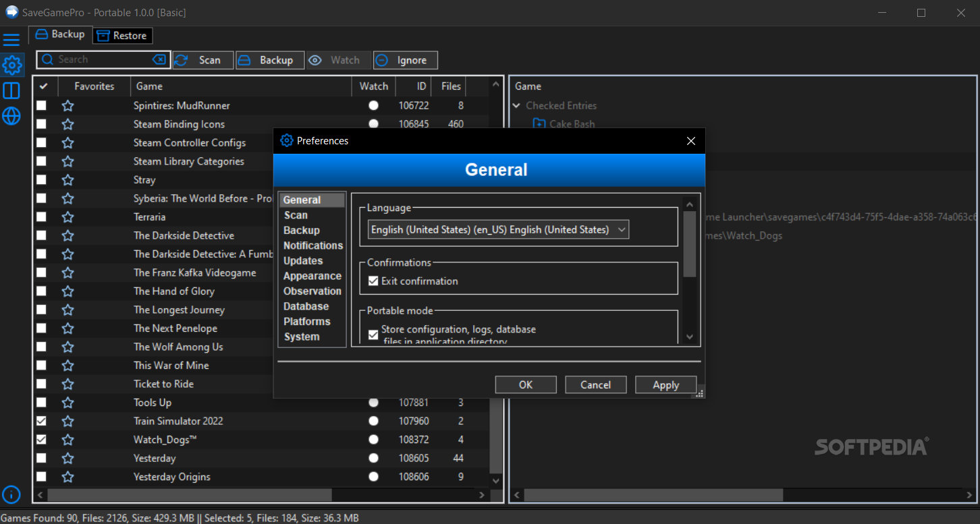Screen dimensions: 980x524
Task: Click the Backup toolbar button
Action: 270,60
